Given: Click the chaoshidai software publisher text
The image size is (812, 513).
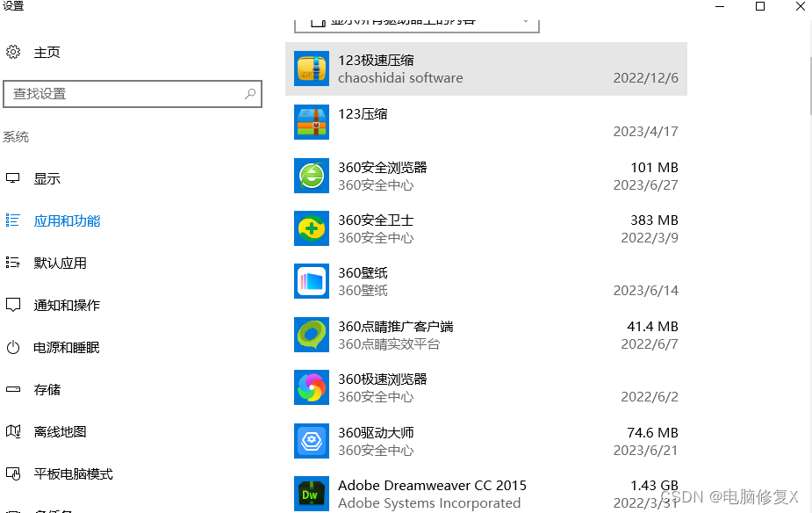Looking at the screenshot, I should pos(400,77).
